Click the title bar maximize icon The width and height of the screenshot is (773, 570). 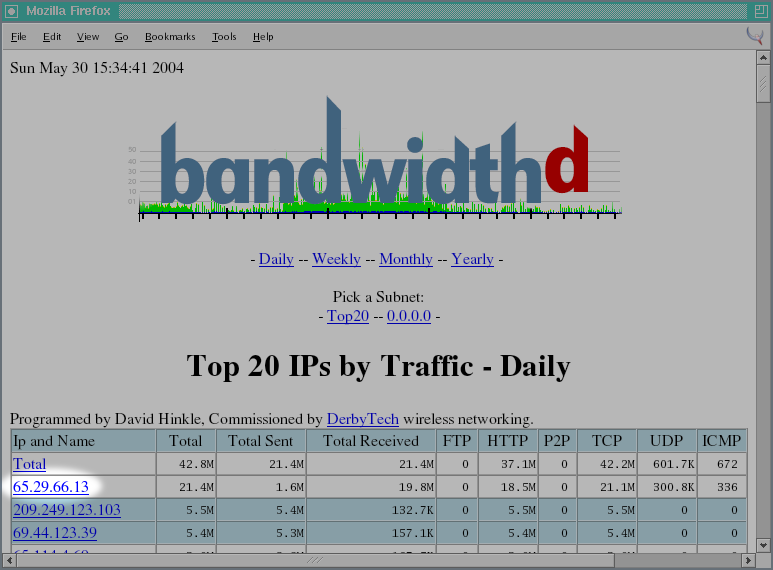click(761, 11)
